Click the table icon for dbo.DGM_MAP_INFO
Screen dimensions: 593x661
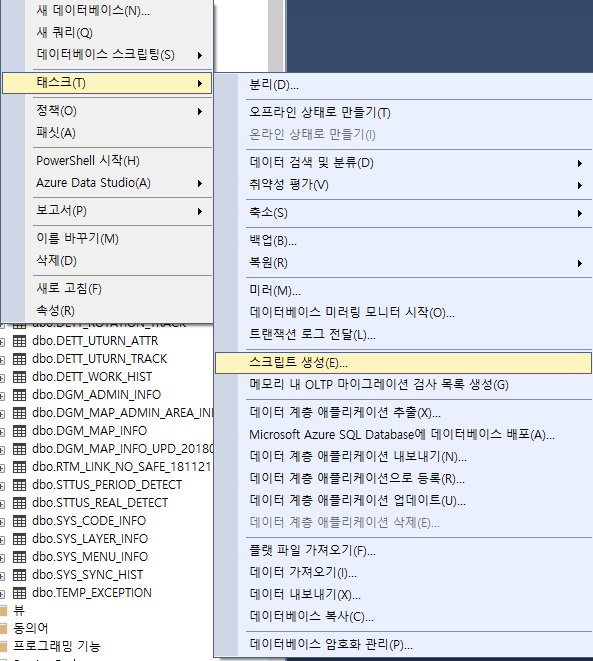(x=19, y=431)
